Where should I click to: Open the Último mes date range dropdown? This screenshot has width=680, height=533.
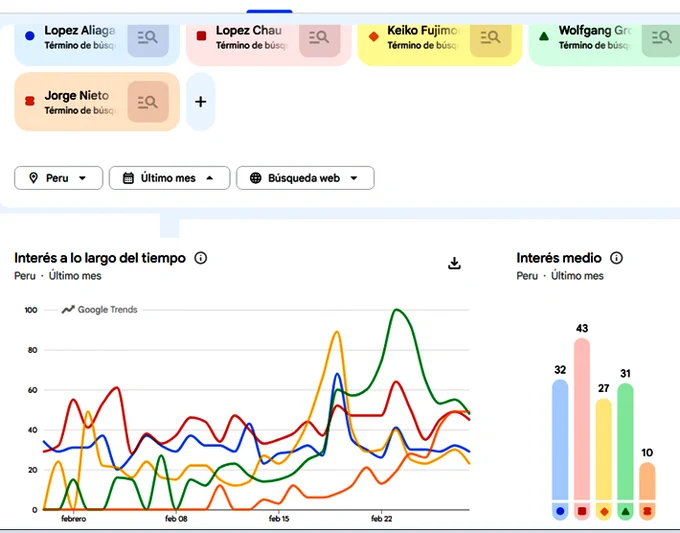click(x=170, y=178)
